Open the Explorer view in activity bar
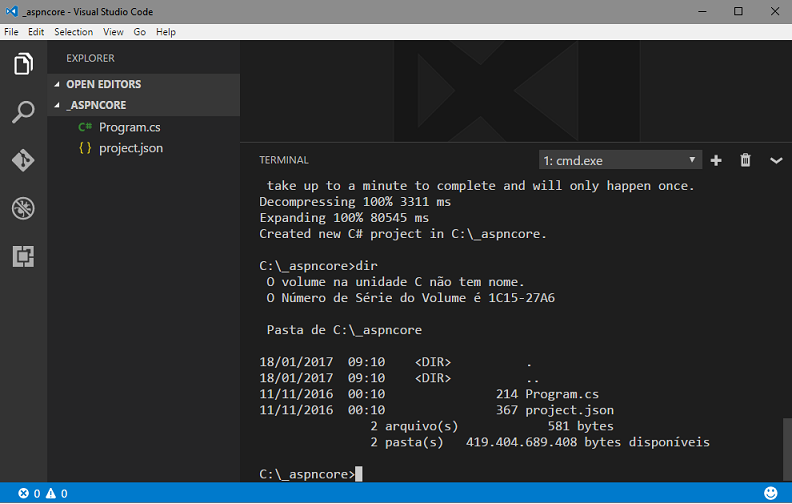Screen dimensions: 792x504 (23, 64)
